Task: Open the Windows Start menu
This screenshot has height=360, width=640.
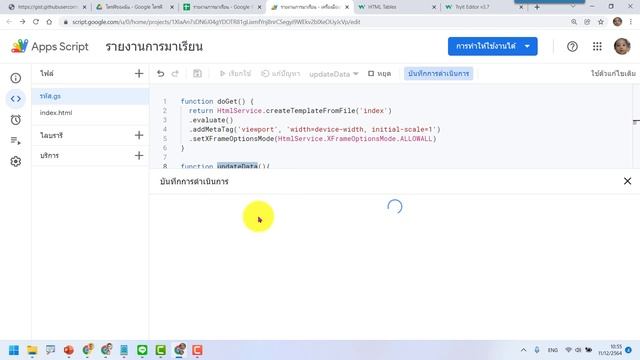Action: [x=14, y=350]
